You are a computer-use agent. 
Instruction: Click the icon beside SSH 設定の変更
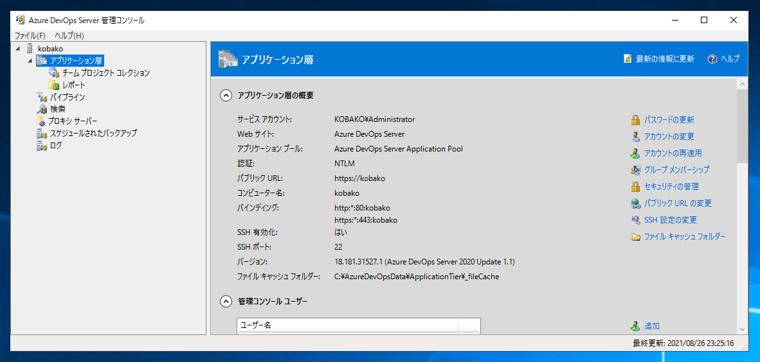coord(635,220)
